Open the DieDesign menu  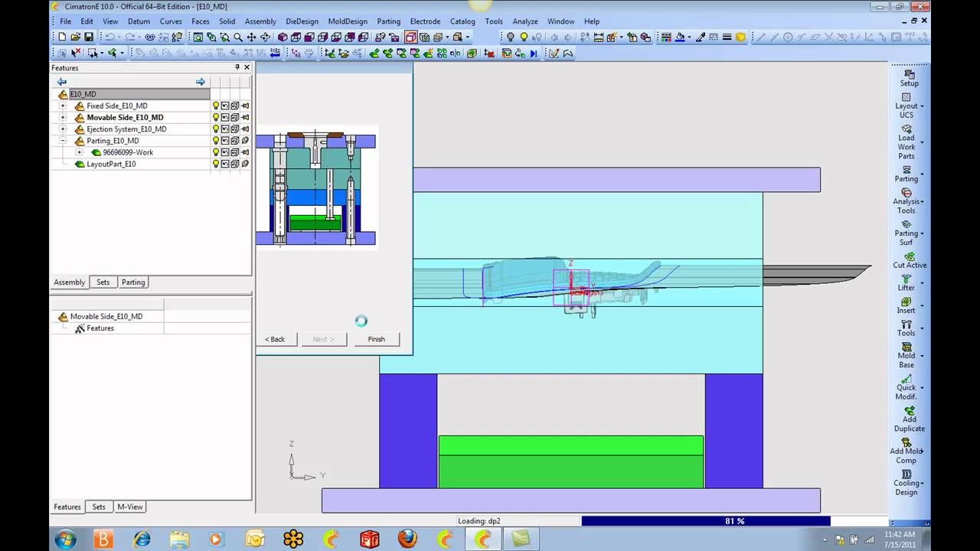[302, 21]
